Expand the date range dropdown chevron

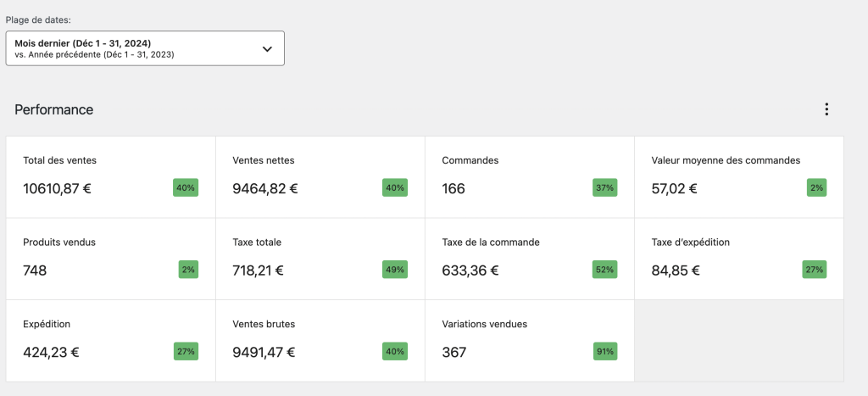pyautogui.click(x=267, y=48)
